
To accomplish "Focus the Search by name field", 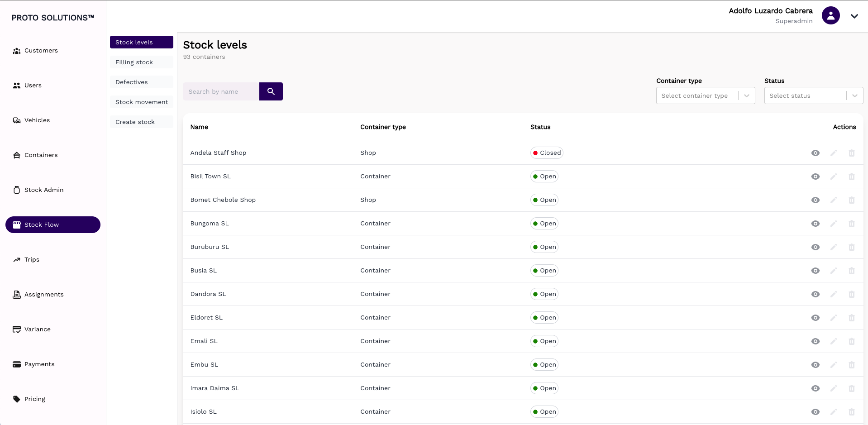I will [x=221, y=91].
